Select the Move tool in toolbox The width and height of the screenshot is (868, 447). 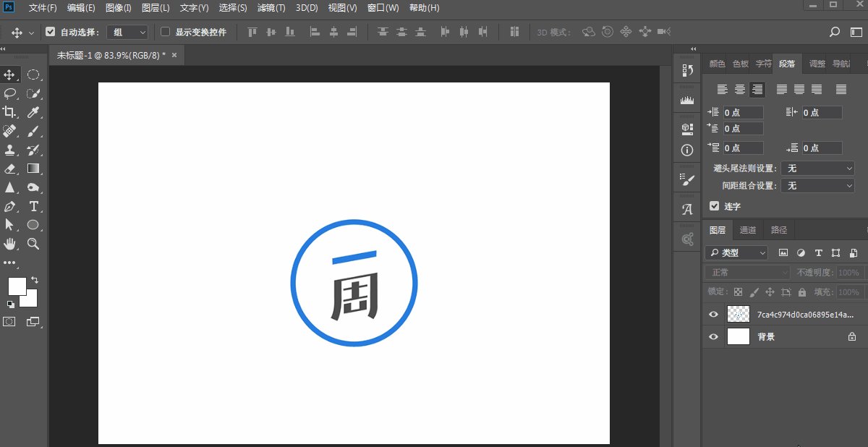point(10,74)
